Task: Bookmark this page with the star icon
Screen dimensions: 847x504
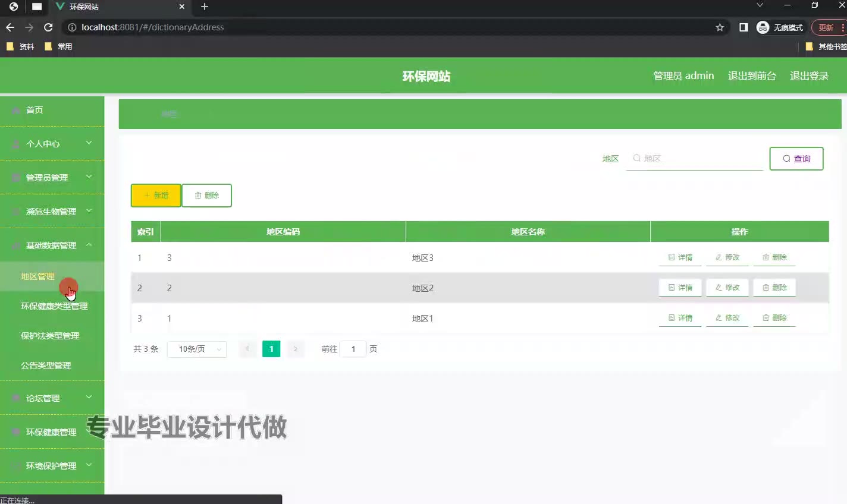Action: click(x=720, y=27)
